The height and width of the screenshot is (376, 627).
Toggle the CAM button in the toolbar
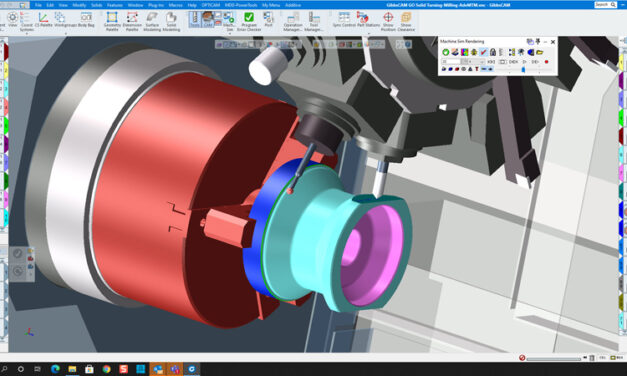click(x=208, y=19)
